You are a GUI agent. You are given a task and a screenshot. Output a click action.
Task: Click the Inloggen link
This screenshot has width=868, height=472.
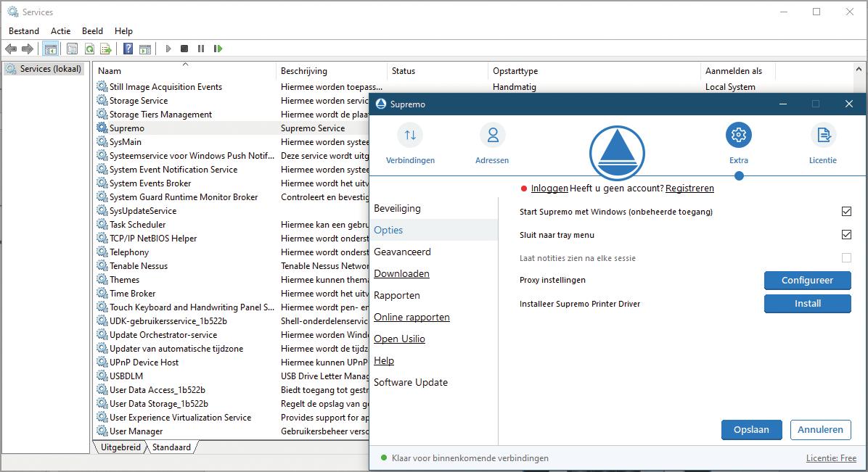click(549, 188)
